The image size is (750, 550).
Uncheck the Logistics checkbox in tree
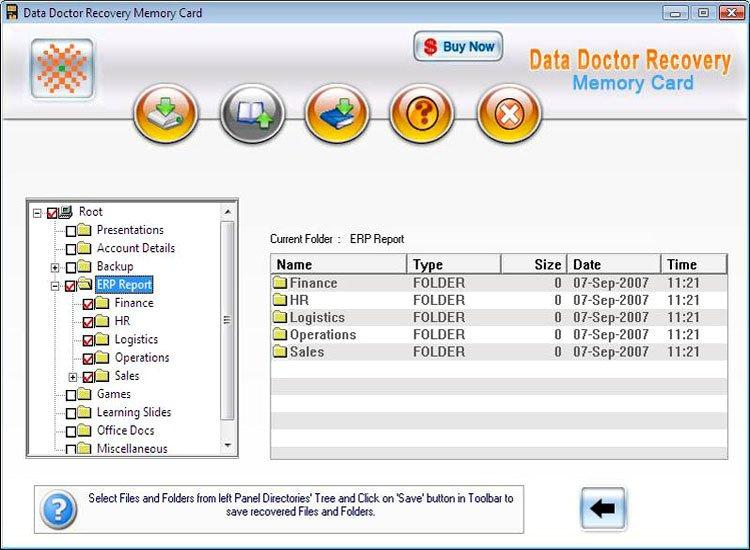tap(88, 341)
